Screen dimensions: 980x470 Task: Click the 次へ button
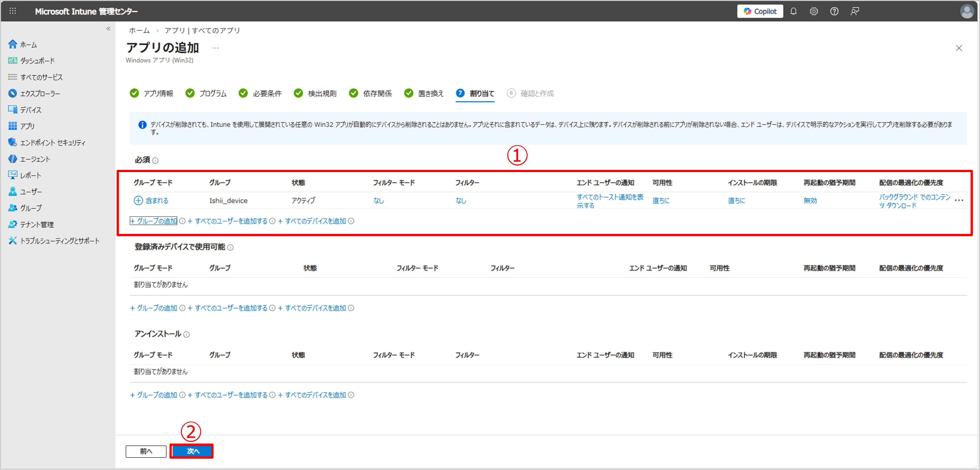point(191,451)
